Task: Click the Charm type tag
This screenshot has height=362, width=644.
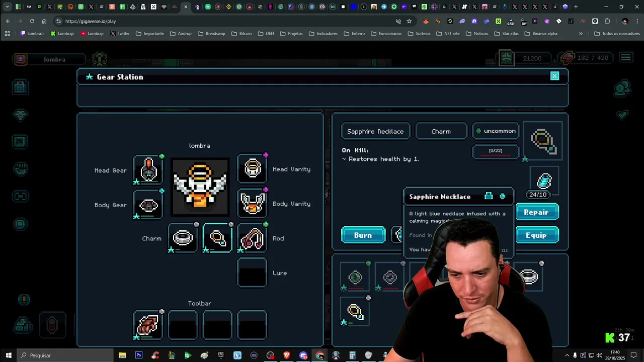Action: 441,131
